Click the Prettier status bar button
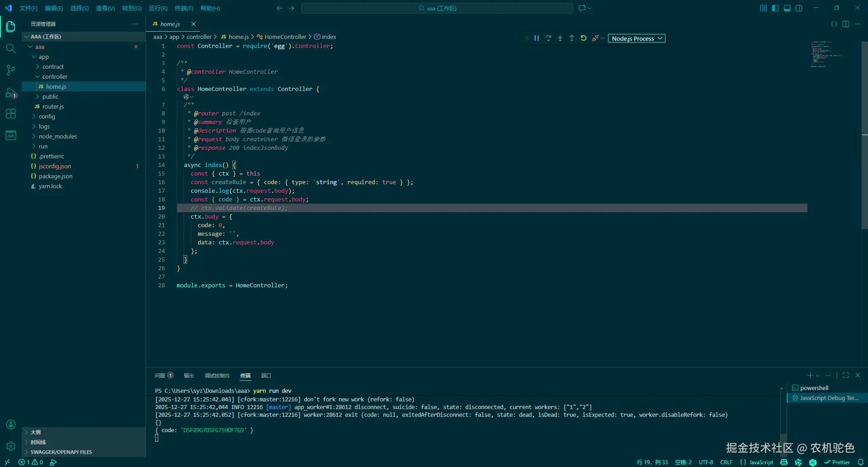Screen dimensions: 868x467 [x=837, y=462]
